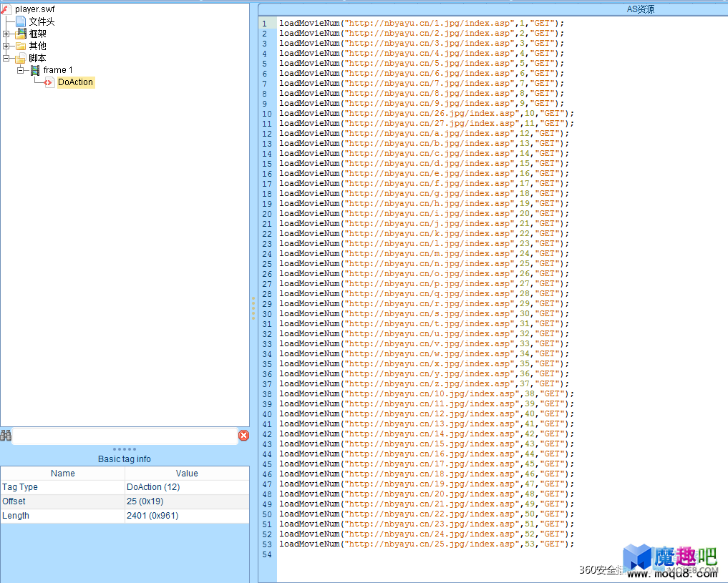Screen dimensions: 728x583
Task: Select the DoAction tree item
Action: coord(76,82)
